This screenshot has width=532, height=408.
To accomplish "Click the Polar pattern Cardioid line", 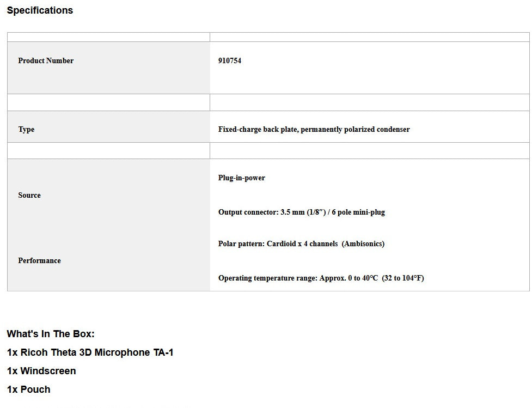I will [x=301, y=243].
